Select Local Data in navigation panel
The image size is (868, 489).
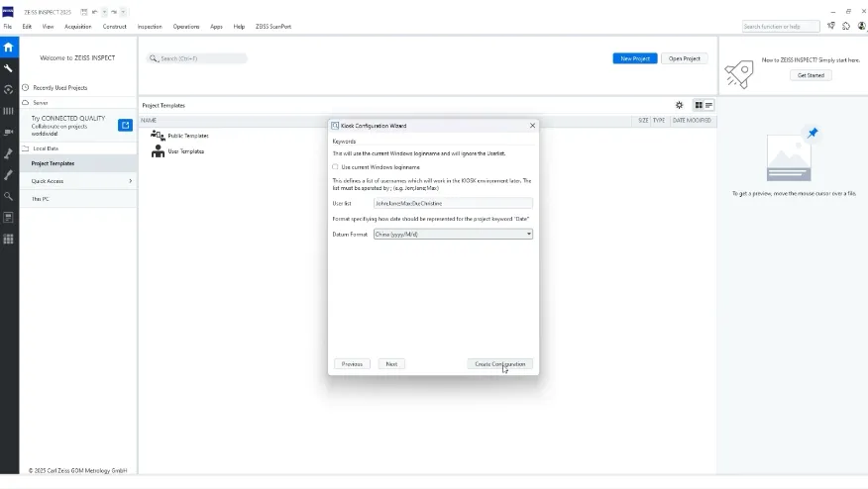coord(46,148)
